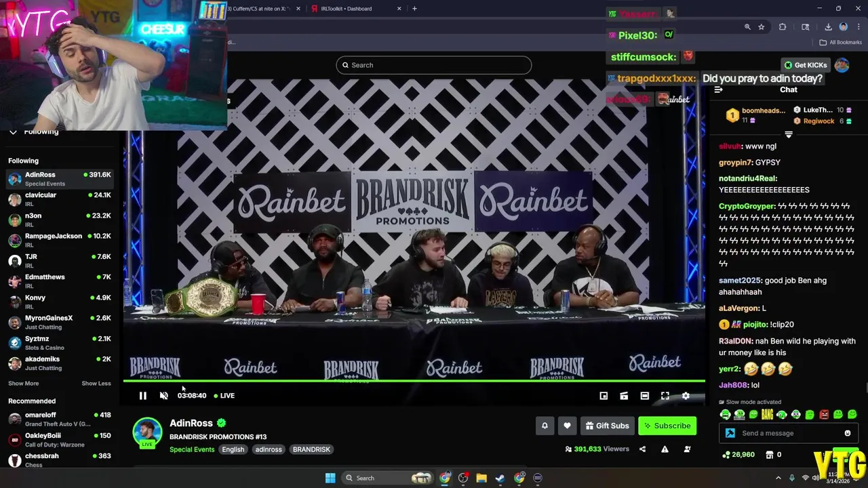Pause the live stream video
The image size is (868, 488).
coord(143,396)
